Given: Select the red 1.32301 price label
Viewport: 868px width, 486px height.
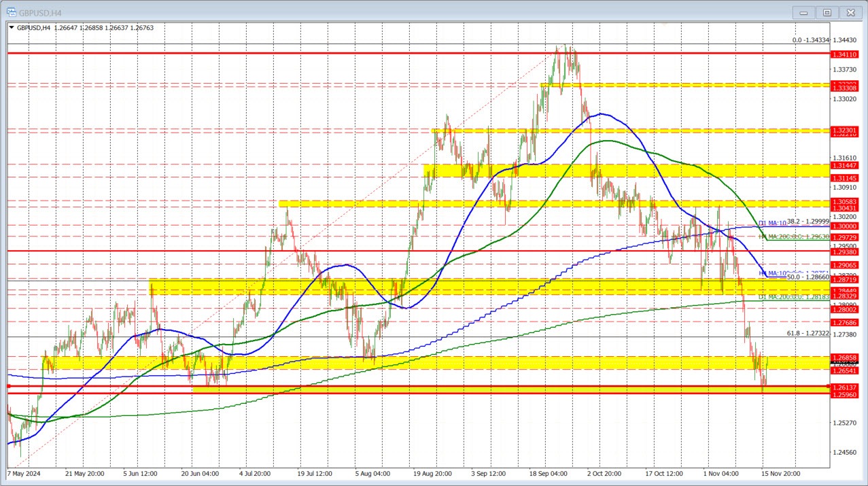Looking at the screenshot, I should [x=846, y=131].
